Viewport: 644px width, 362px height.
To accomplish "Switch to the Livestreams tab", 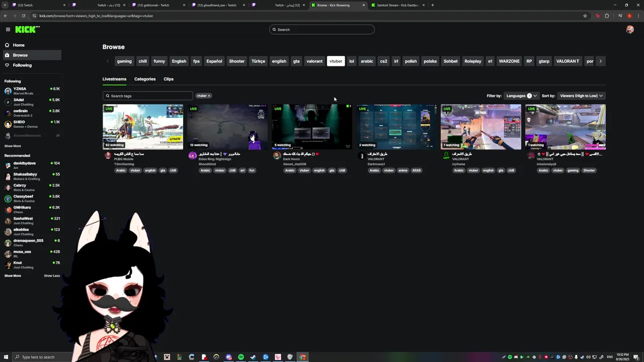I will [x=115, y=79].
